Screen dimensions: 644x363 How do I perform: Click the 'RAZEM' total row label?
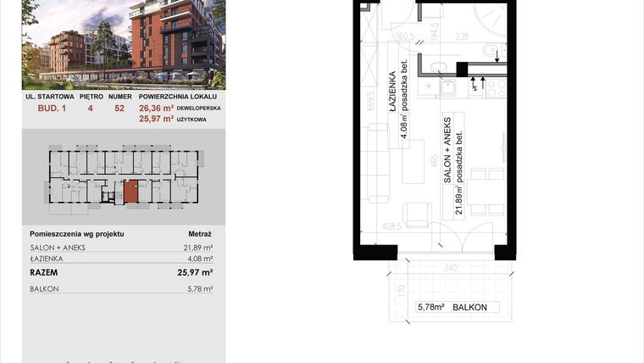tap(44, 272)
